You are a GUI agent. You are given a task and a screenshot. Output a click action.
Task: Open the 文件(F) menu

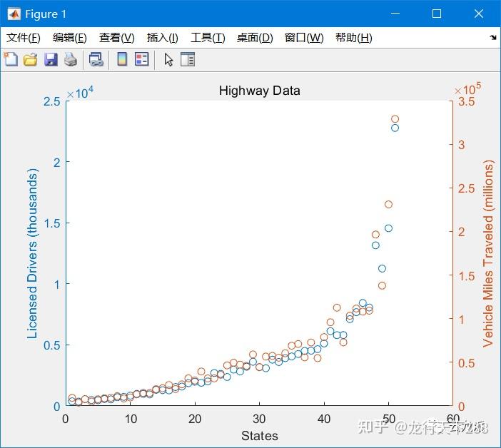pos(24,38)
